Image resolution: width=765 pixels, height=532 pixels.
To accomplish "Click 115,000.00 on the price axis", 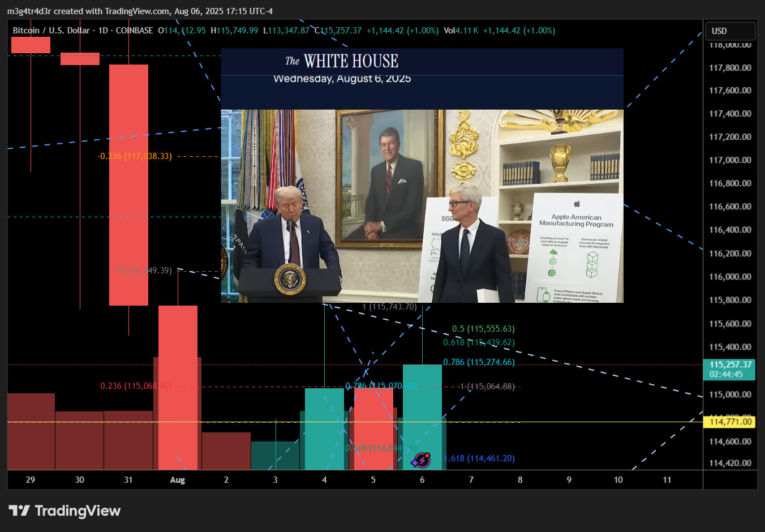I will click(730, 394).
